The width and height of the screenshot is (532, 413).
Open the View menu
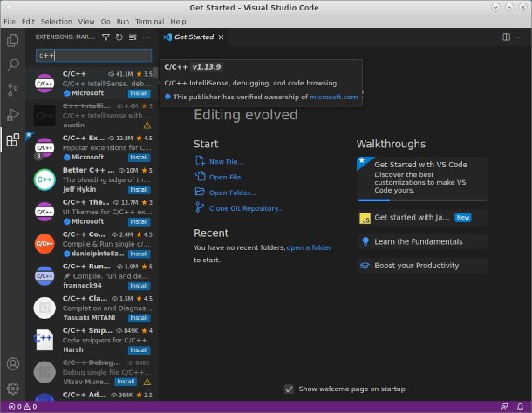(86, 22)
